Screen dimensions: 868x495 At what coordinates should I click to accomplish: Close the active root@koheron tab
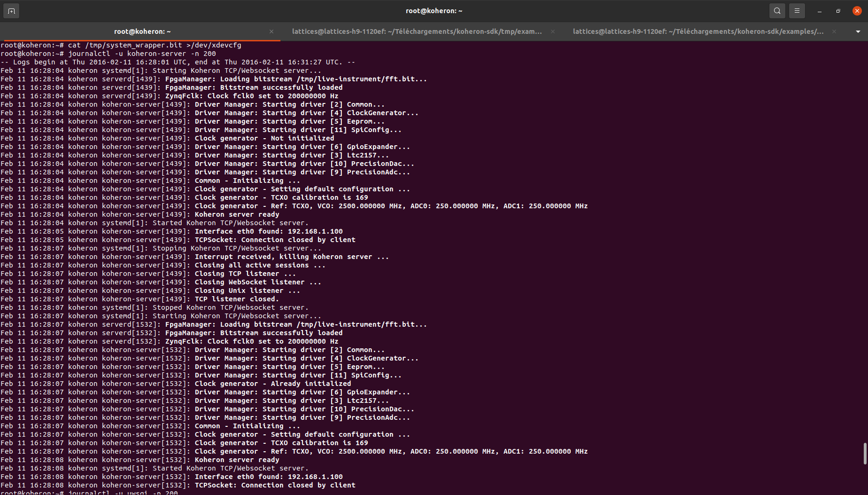(271, 31)
